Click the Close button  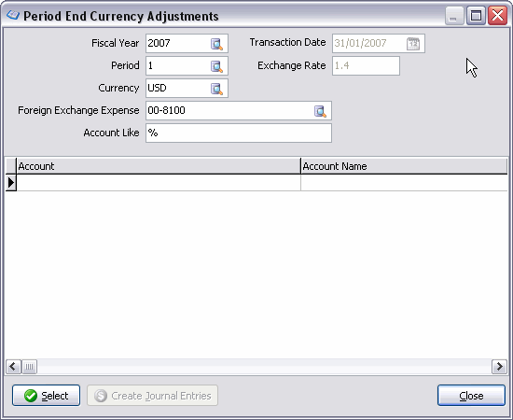click(471, 396)
